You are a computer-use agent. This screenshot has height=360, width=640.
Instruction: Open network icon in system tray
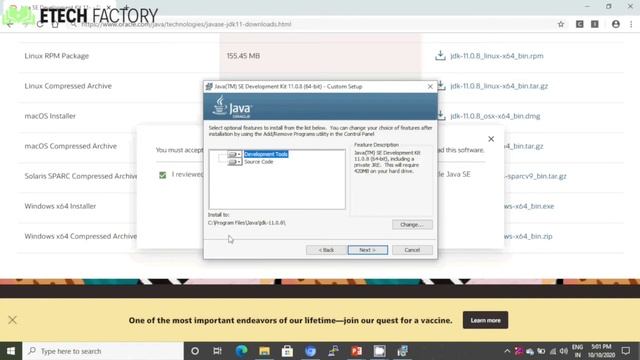(x=553, y=351)
